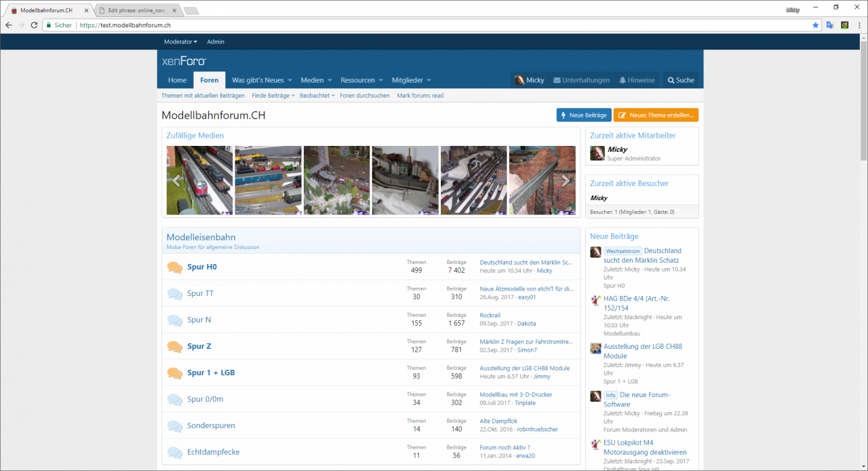
Task: Open the rocky bridge media thumbnail
Action: (x=542, y=181)
